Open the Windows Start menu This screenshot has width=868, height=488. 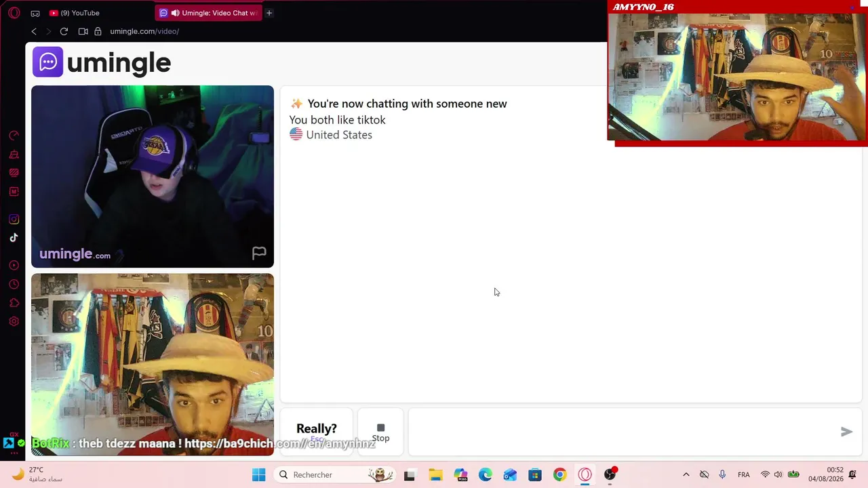[x=258, y=474]
